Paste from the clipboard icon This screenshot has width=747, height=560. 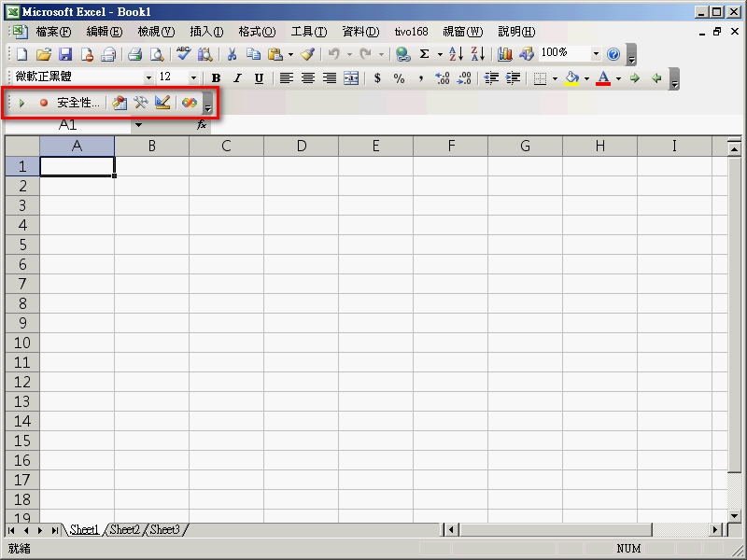tap(275, 54)
